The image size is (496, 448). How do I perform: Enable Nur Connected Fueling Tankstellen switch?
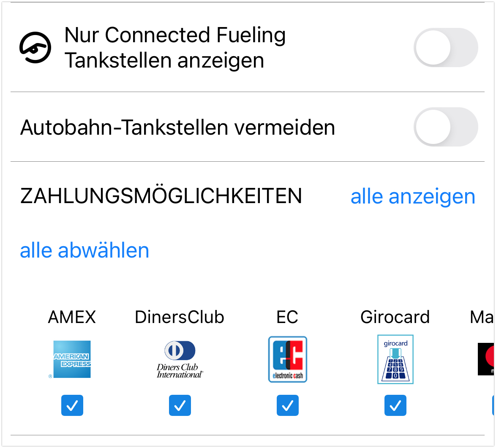click(x=446, y=47)
